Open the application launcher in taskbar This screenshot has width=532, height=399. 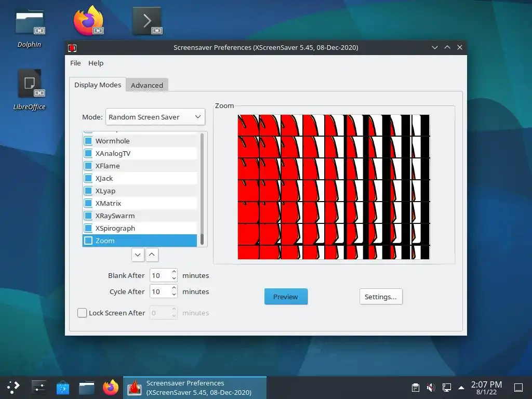[13, 387]
